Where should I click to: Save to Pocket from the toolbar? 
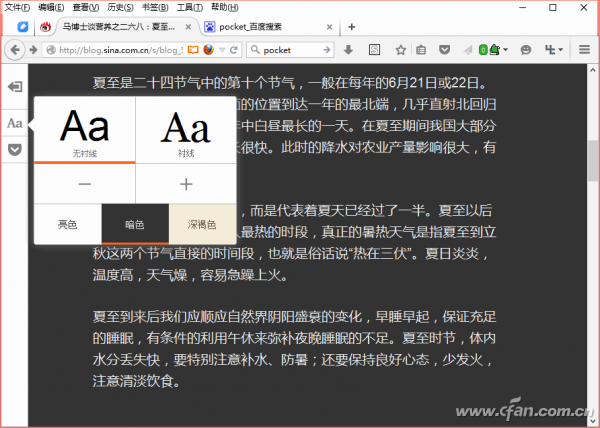pos(444,50)
